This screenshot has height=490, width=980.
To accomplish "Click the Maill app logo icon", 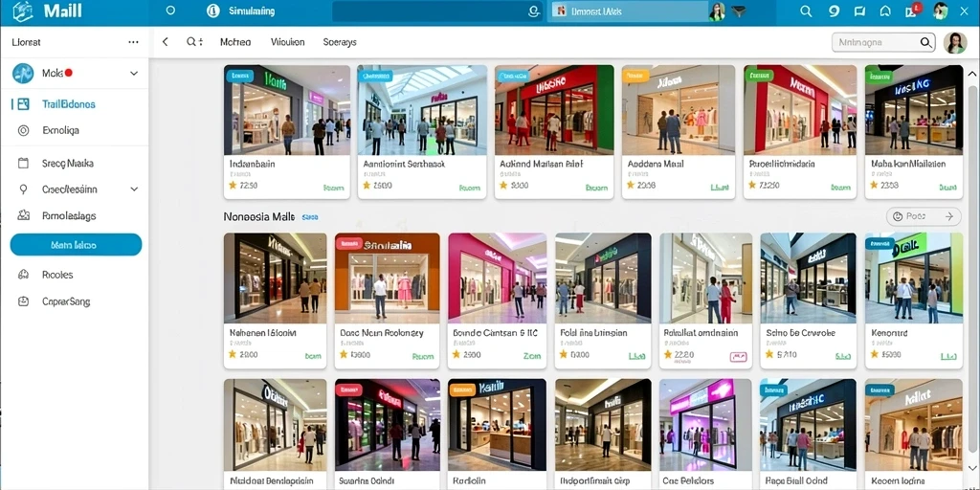I will click(23, 11).
